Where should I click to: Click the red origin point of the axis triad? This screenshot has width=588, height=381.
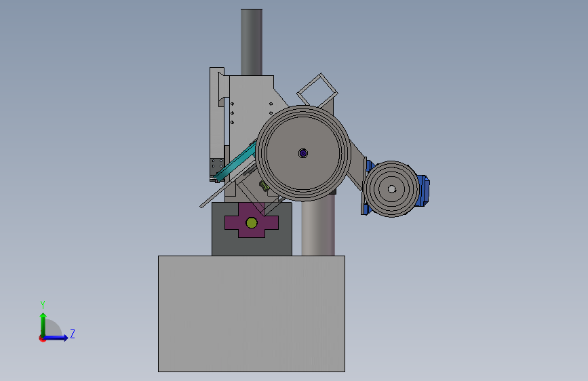[42, 338]
